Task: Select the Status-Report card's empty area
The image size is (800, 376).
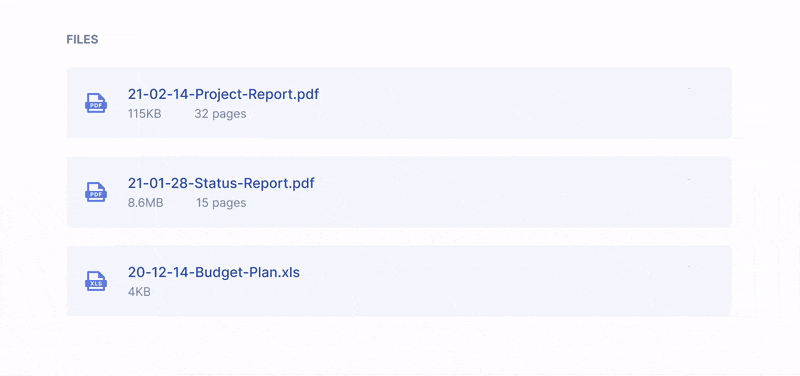Action: click(510, 192)
